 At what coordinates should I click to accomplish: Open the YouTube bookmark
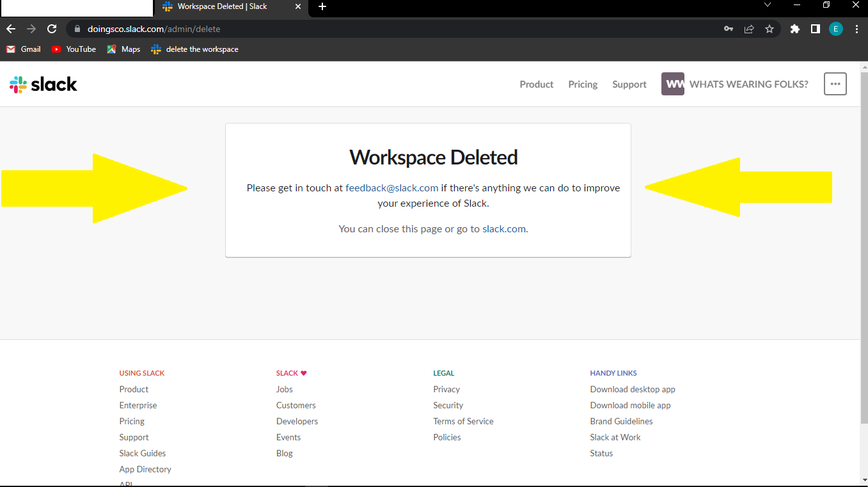(74, 49)
